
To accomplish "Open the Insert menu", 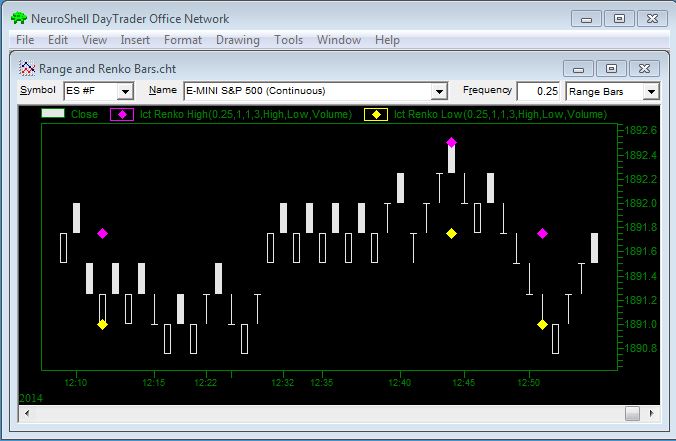I will coord(135,40).
